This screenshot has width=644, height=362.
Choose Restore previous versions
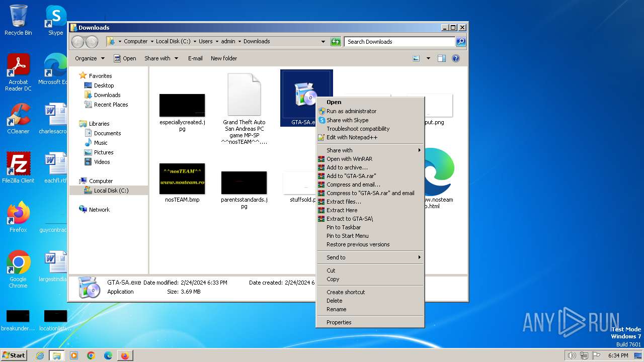tap(370, 244)
